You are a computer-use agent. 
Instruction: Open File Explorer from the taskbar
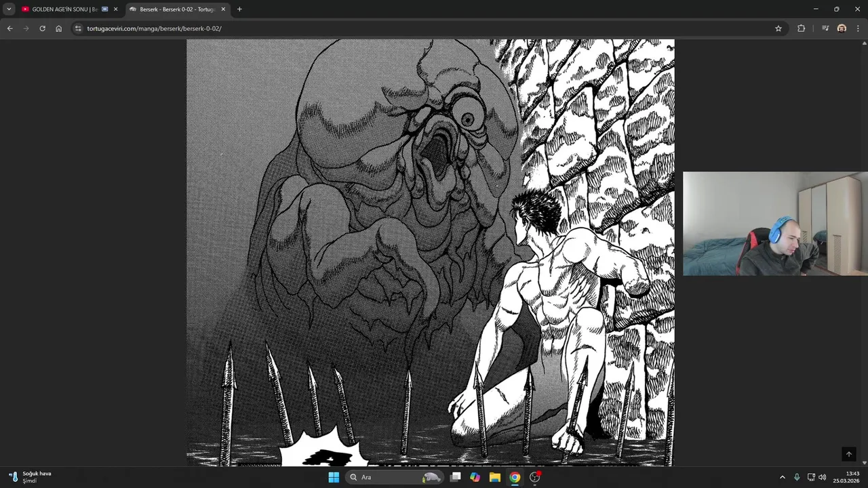coord(495,477)
